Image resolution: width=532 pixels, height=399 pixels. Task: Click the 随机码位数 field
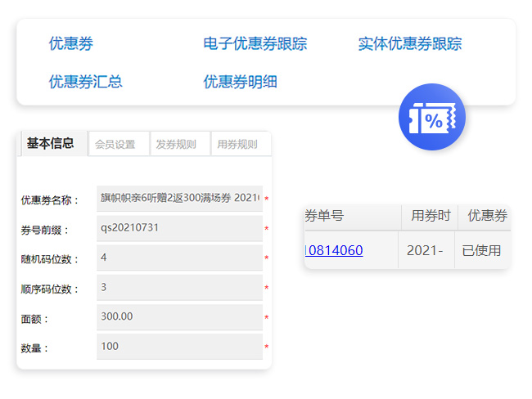(x=179, y=258)
